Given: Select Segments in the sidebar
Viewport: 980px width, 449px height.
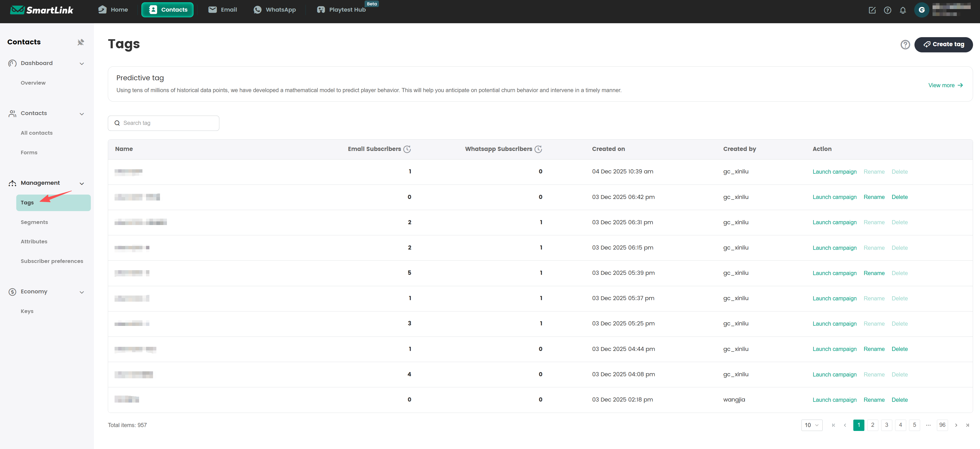Looking at the screenshot, I should [34, 222].
